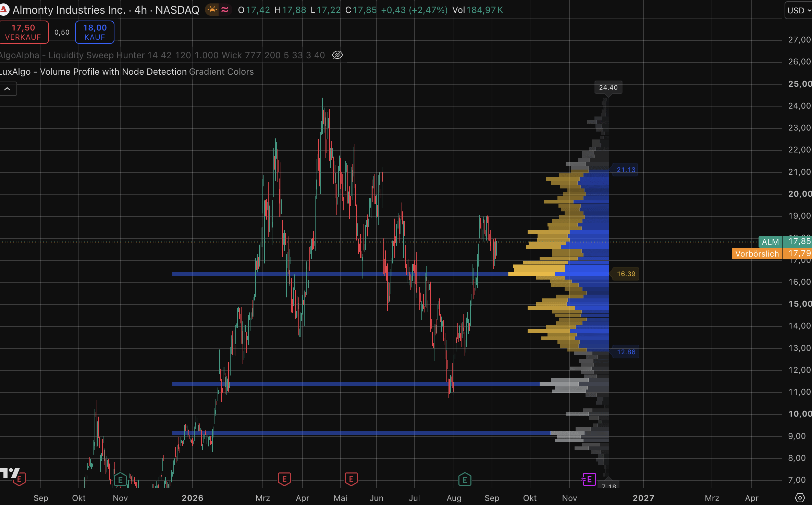Click the 12.86 value area label

[626, 352]
